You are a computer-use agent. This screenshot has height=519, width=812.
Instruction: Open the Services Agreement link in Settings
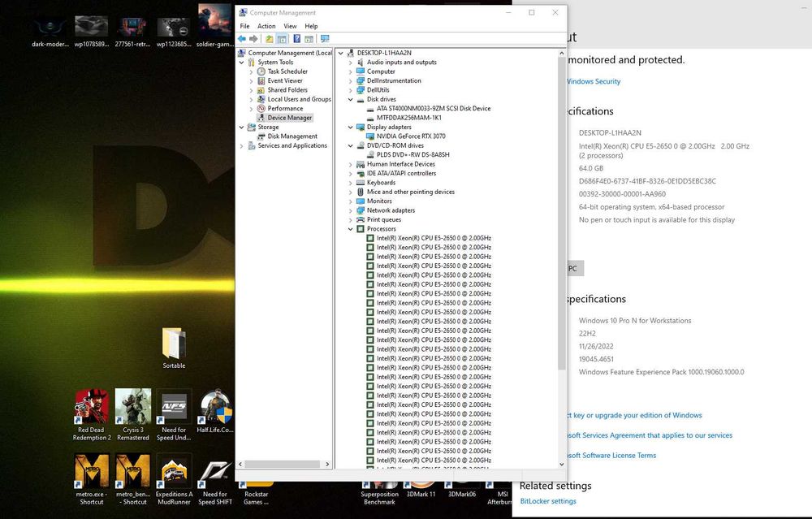click(x=650, y=435)
